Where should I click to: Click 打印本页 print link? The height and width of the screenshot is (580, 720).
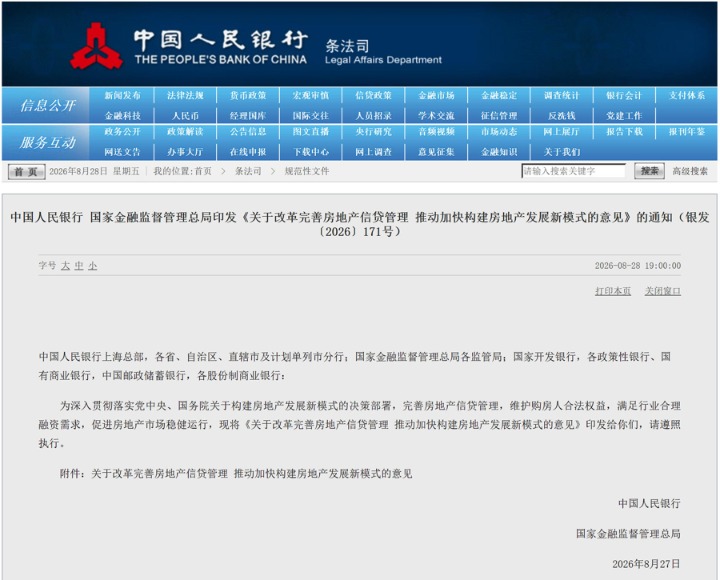[613, 291]
